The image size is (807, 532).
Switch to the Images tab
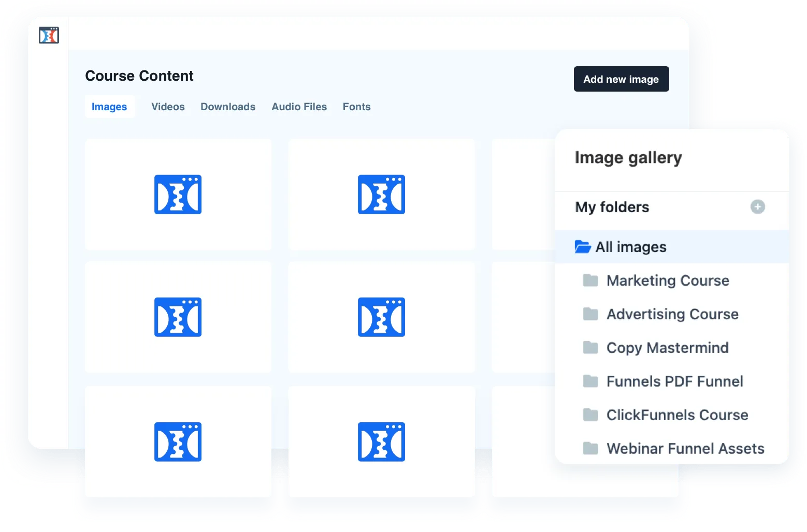(109, 107)
